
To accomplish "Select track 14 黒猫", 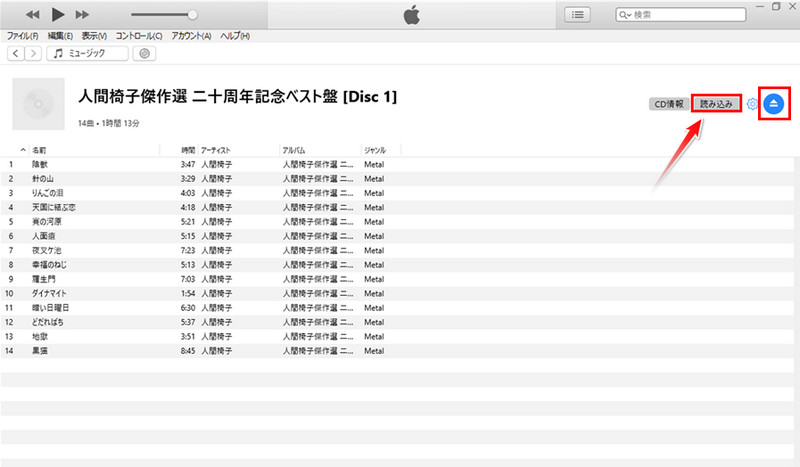I will point(397,351).
